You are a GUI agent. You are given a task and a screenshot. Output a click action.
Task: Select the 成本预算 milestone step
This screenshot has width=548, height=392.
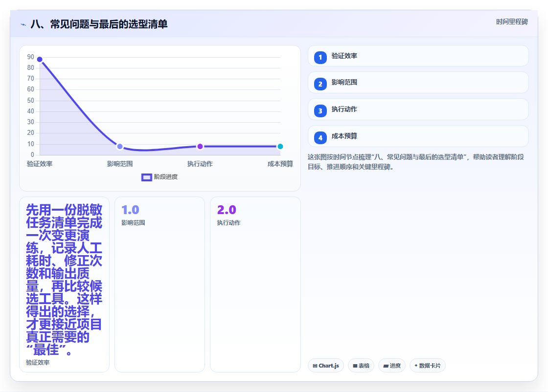[x=418, y=136]
